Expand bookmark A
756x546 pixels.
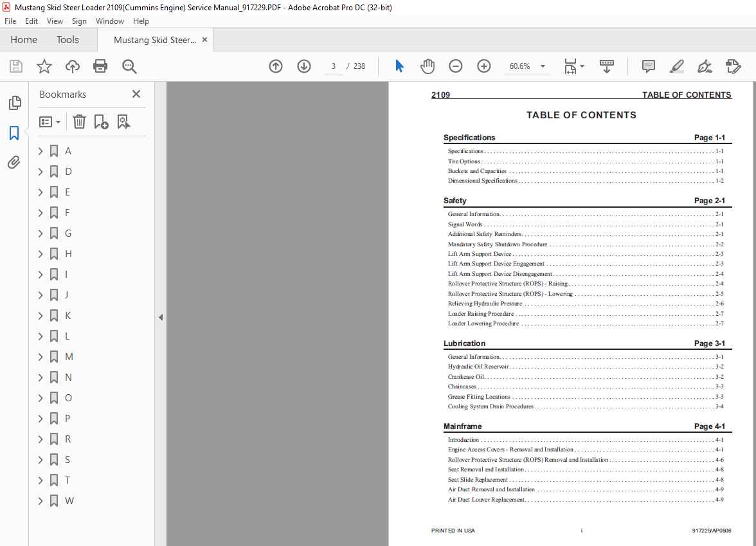pyautogui.click(x=40, y=151)
